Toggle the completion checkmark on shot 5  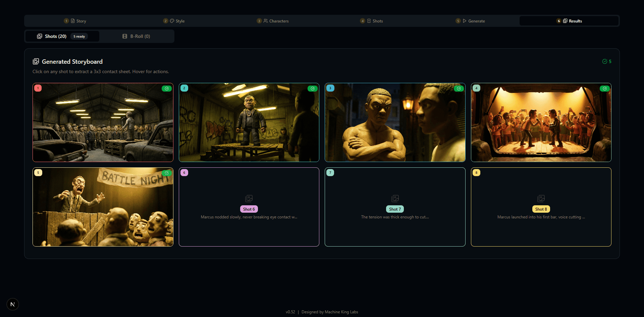[x=167, y=173]
